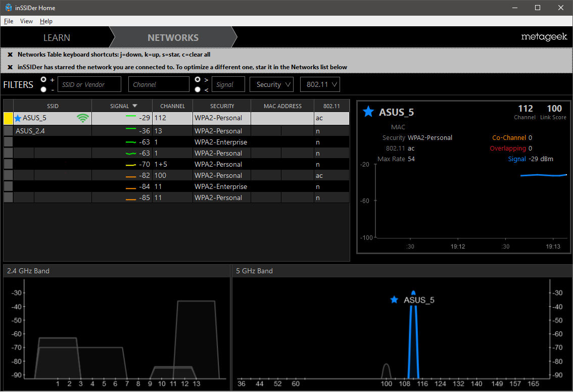The width and height of the screenshot is (573, 392).
Task: Click the 5 GHz Band panel title
Action: click(x=254, y=271)
